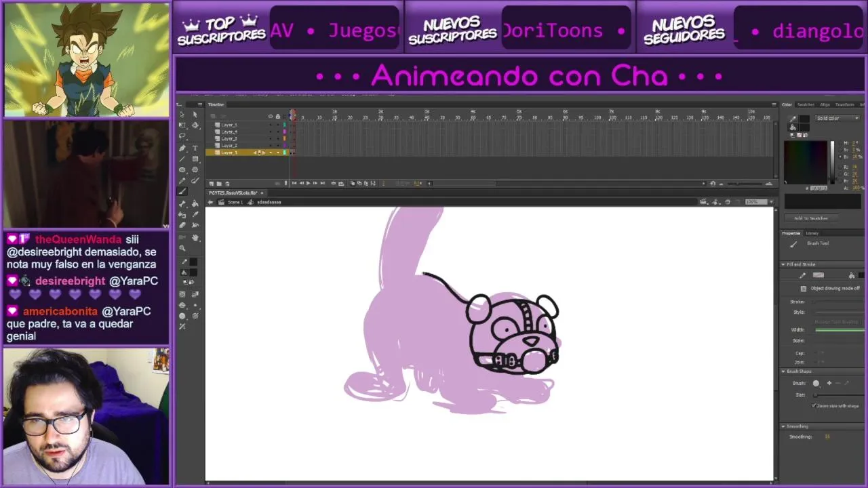
Task: Open the Library tab
Action: coord(812,233)
